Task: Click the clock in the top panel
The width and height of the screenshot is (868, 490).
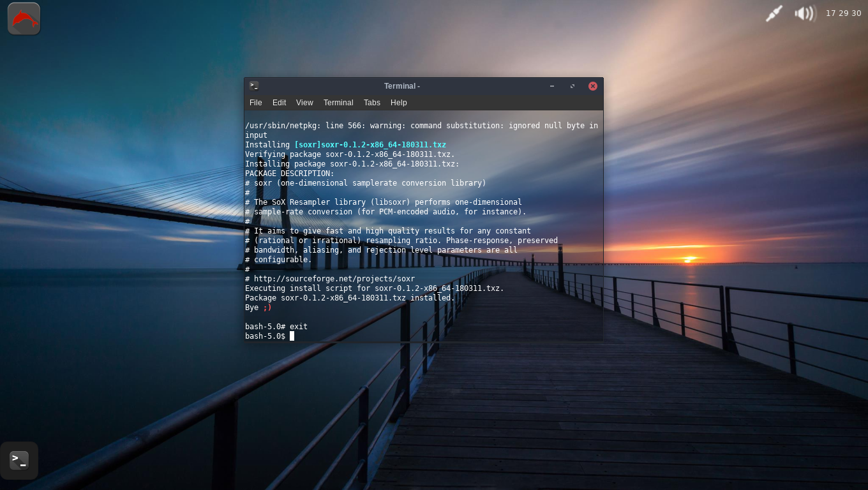Action: 844,13
